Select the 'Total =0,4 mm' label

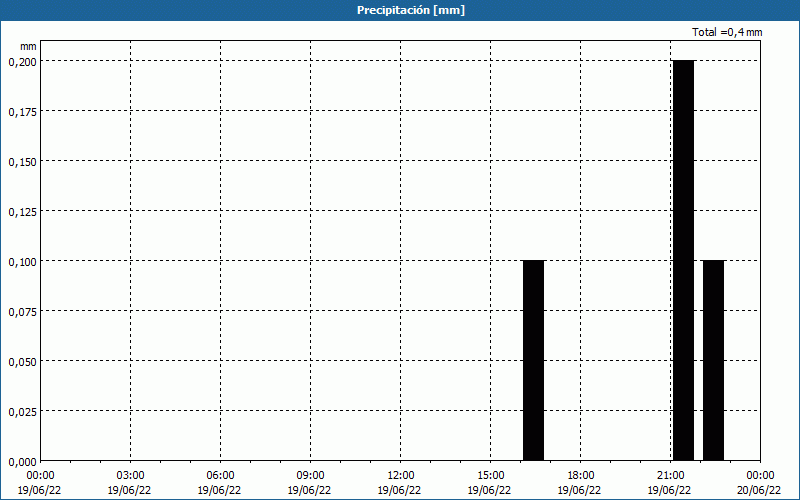pyautogui.click(x=727, y=32)
